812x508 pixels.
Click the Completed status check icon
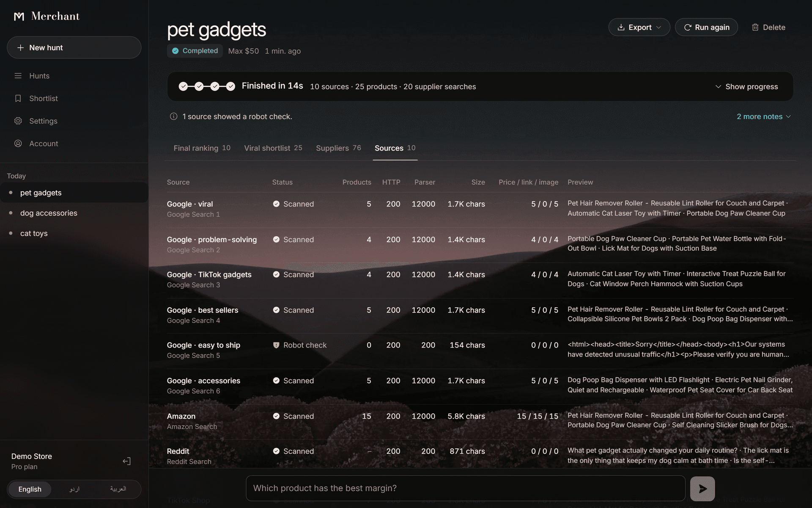175,51
